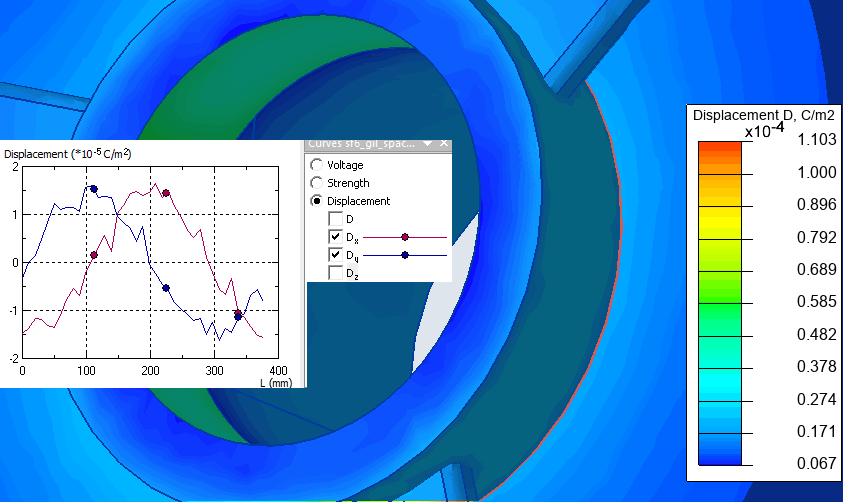Enable the Dz component checkbox
Screen dimensions: 843x502
coord(335,273)
